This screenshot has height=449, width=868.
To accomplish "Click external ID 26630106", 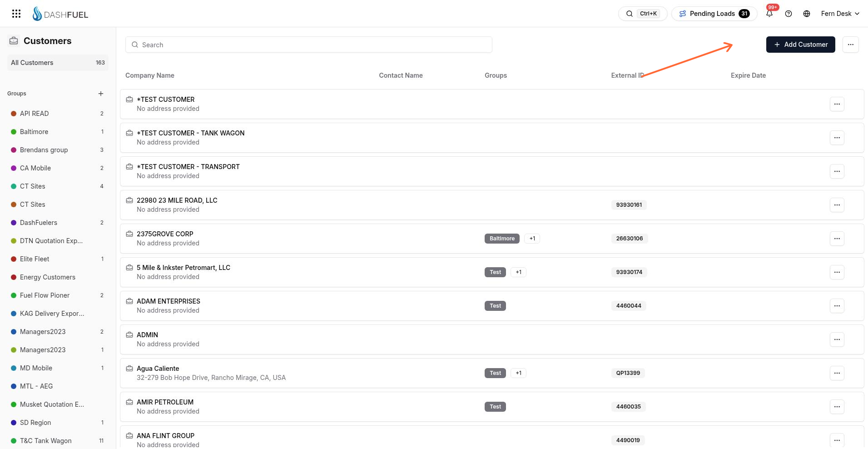I will pyautogui.click(x=630, y=239).
